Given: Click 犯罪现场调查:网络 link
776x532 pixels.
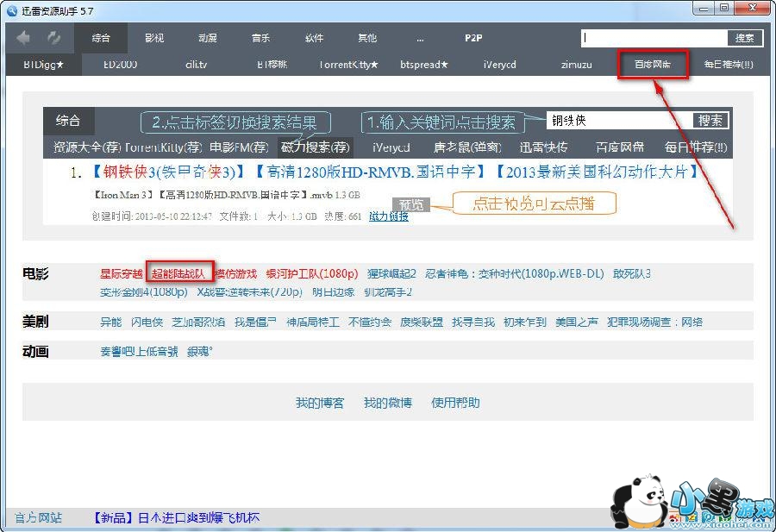Looking at the screenshot, I should pyautogui.click(x=654, y=322).
